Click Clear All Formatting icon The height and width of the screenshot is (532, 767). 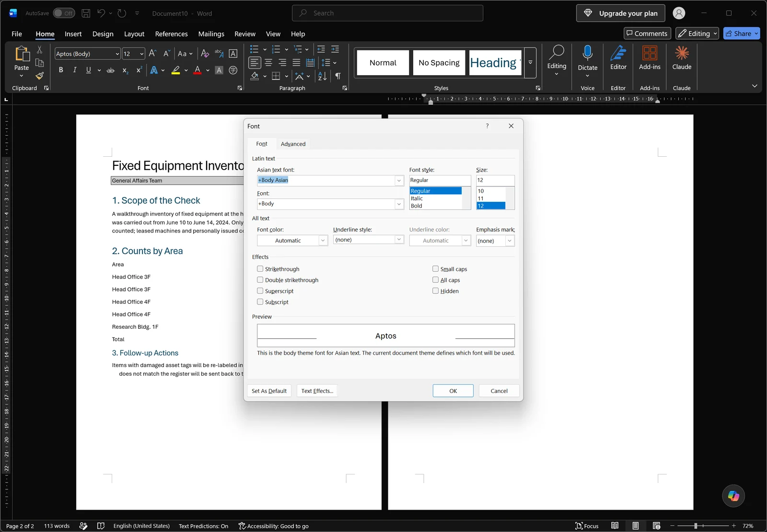(x=205, y=53)
